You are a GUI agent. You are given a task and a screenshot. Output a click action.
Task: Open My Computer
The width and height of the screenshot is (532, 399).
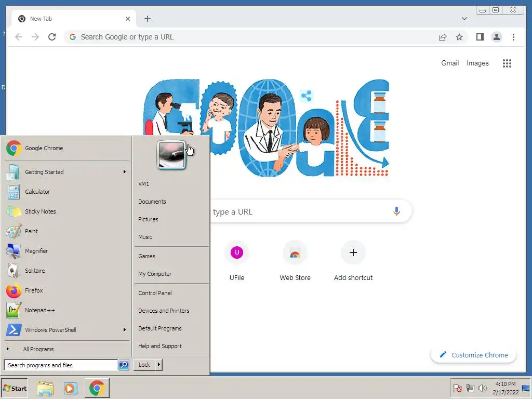(171, 274)
